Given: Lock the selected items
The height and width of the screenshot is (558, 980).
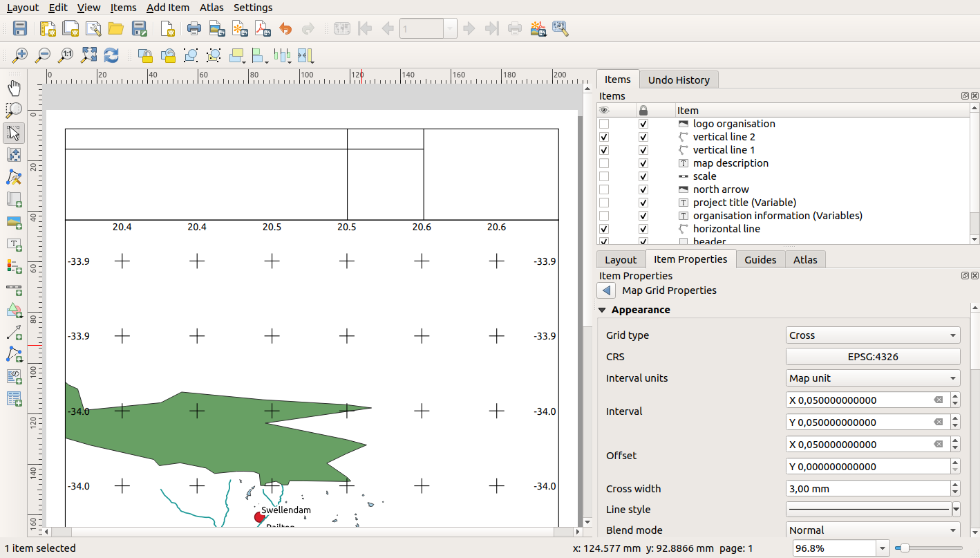Looking at the screenshot, I should coord(147,55).
